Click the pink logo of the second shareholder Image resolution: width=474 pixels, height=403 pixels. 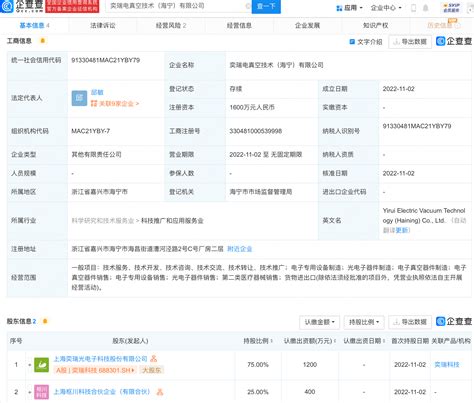click(42, 392)
